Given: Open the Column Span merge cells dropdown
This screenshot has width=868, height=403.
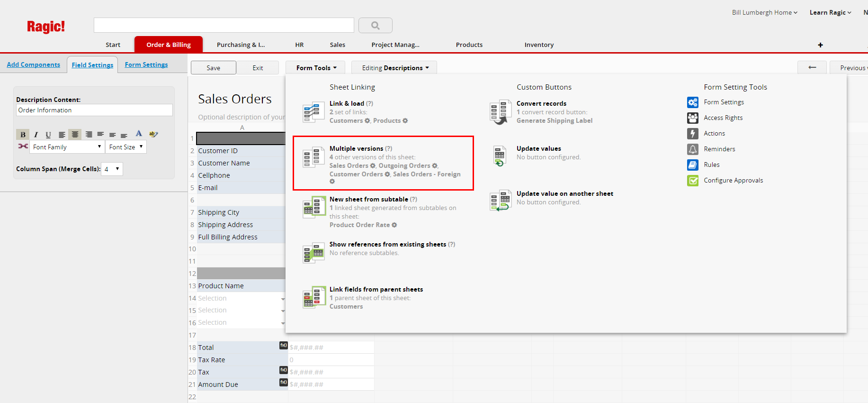Looking at the screenshot, I should pyautogui.click(x=112, y=169).
